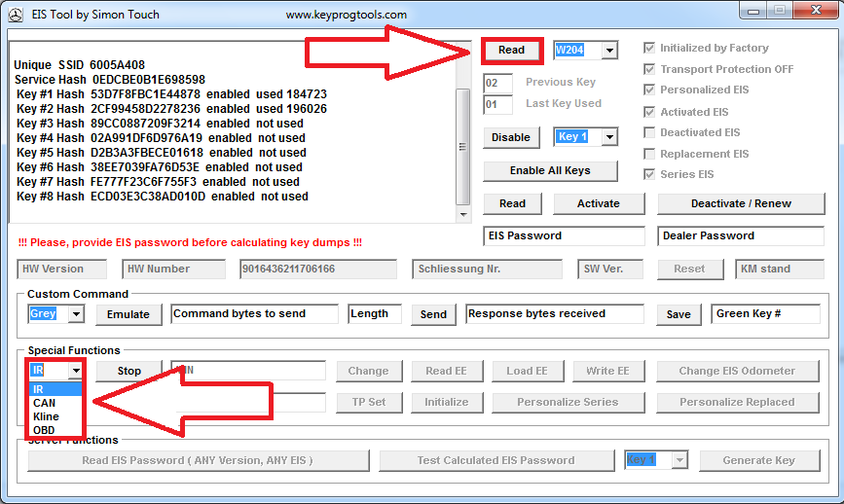Click Test Calculated EIS Password button
The width and height of the screenshot is (844, 504).
[496, 461]
